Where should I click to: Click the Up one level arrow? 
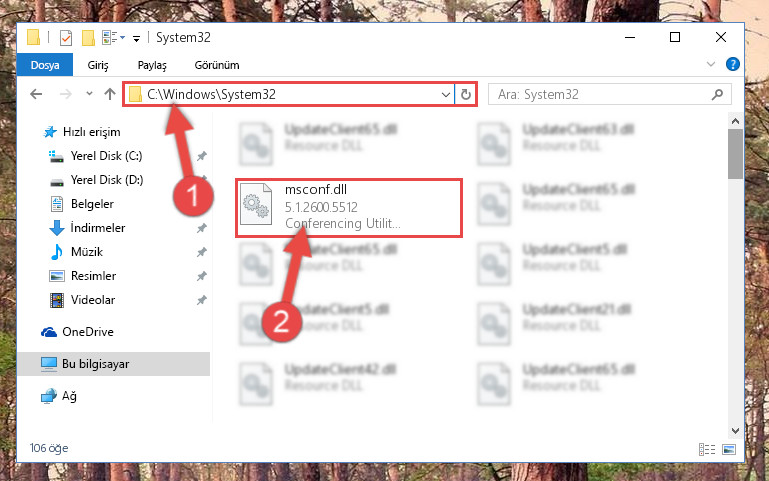tap(110, 94)
